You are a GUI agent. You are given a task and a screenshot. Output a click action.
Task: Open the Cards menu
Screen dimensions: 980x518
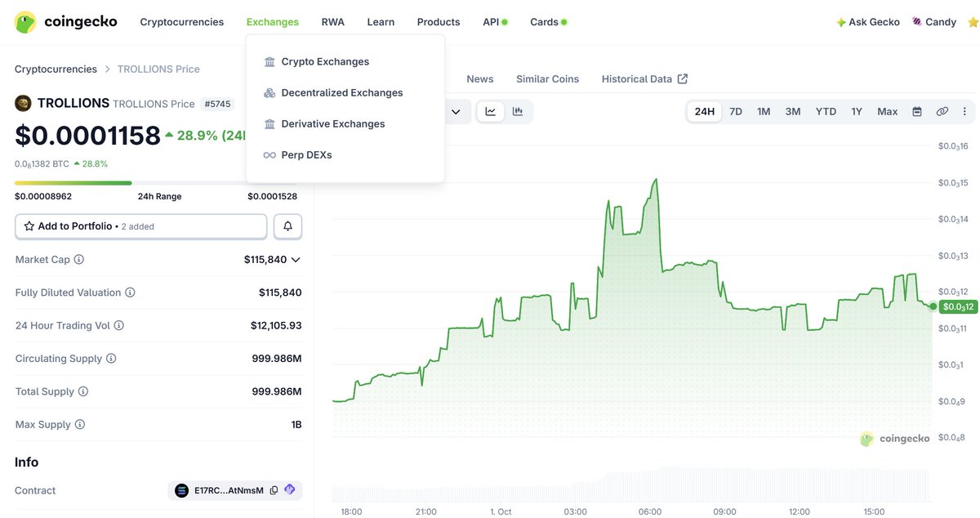[x=548, y=22]
